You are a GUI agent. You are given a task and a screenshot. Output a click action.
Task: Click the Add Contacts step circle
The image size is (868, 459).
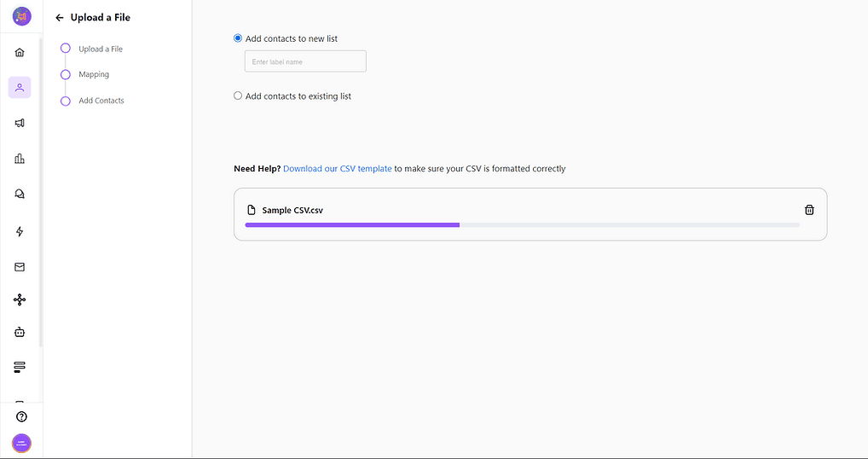coord(66,101)
